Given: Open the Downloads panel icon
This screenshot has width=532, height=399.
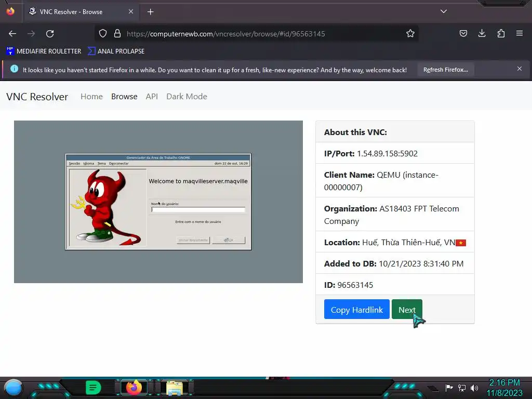Looking at the screenshot, I should coord(482,33).
